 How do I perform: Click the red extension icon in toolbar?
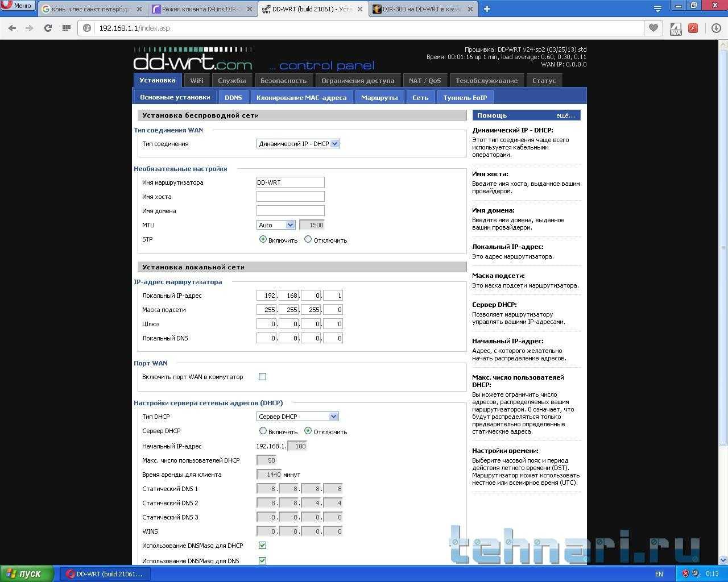pyautogui.click(x=693, y=28)
